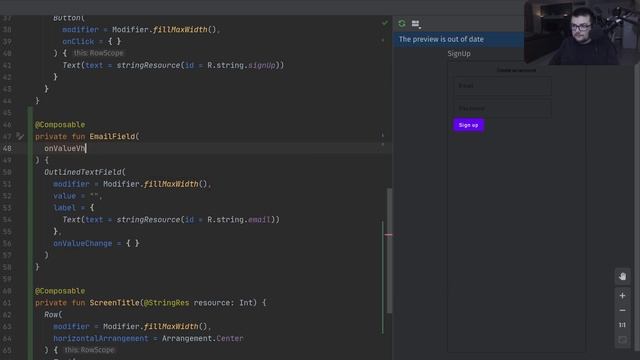Set preview zoom to 1:1
Screen dimensions: 640x360
pyautogui.click(x=622, y=325)
